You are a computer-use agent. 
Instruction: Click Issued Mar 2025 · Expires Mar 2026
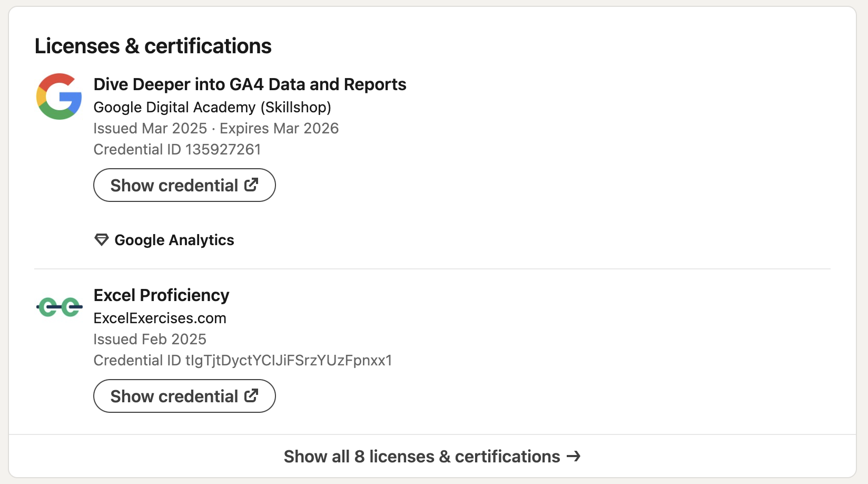click(216, 128)
